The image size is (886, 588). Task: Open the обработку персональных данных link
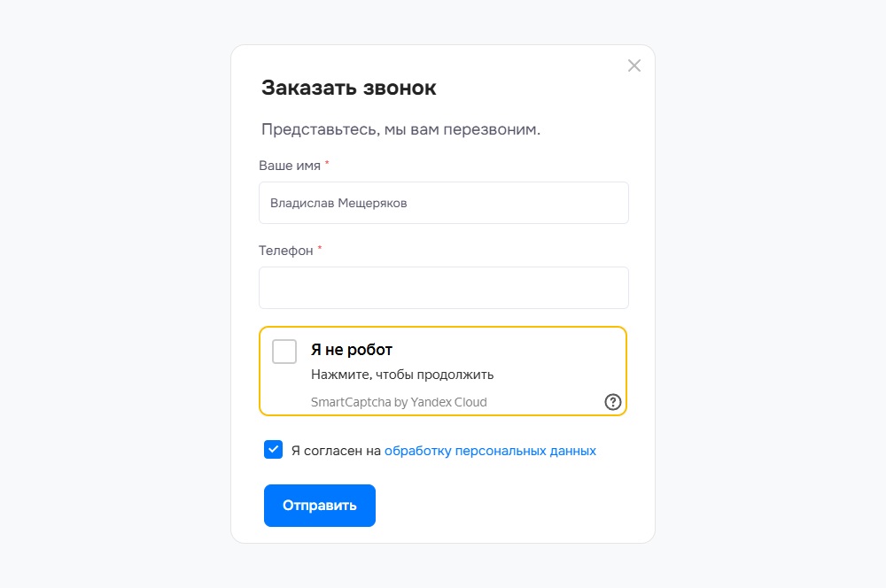click(490, 451)
